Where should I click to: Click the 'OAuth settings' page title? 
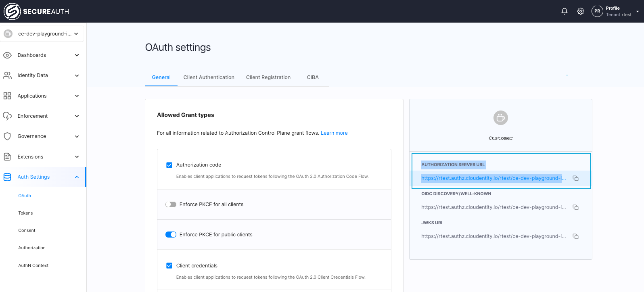click(178, 48)
